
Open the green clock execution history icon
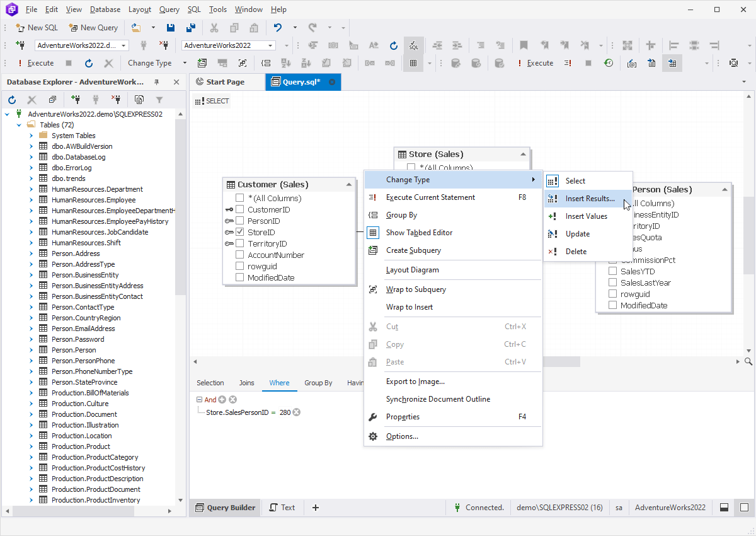click(x=609, y=63)
